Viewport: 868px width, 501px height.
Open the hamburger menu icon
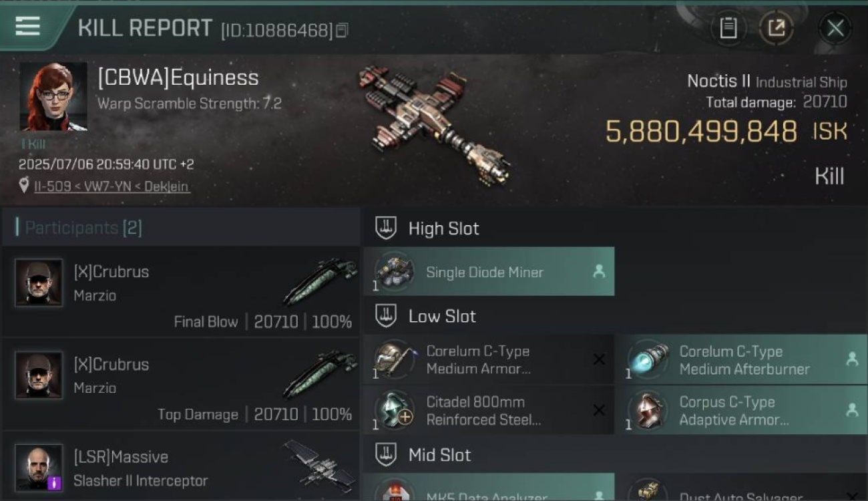coord(27,26)
